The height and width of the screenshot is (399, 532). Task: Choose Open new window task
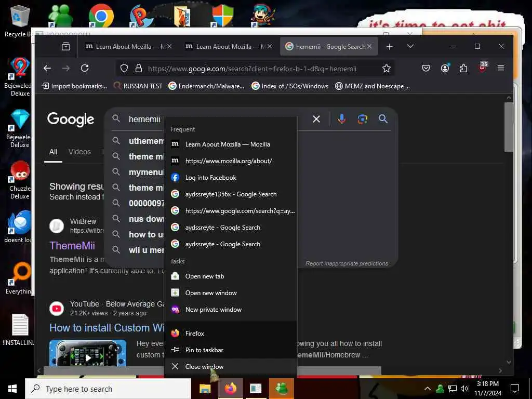tap(231, 293)
